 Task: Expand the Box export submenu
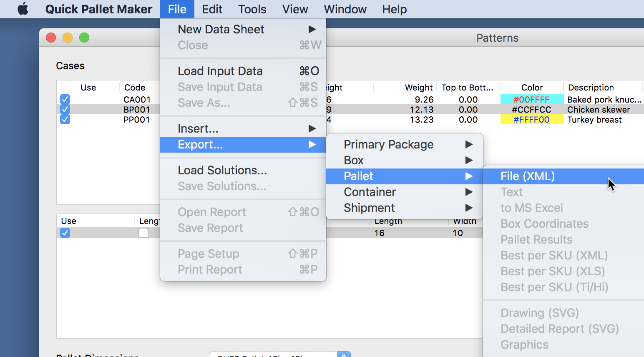(x=405, y=160)
